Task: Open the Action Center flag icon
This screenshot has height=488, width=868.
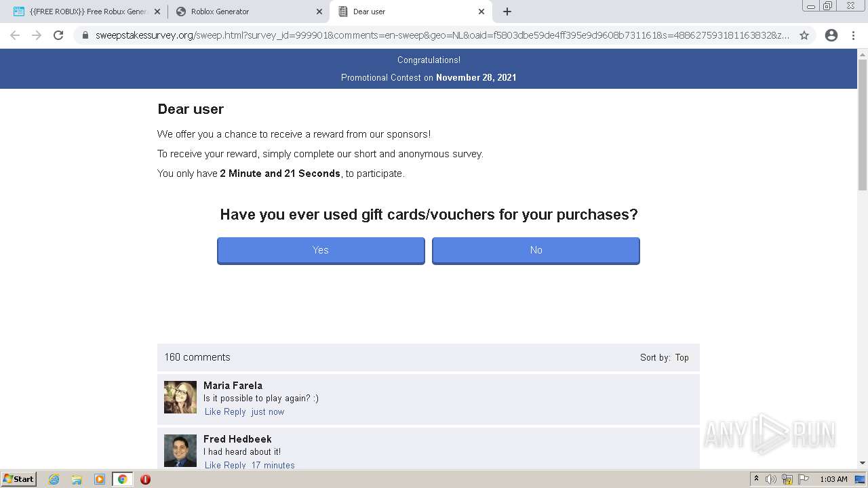Action: pyautogui.click(x=804, y=479)
